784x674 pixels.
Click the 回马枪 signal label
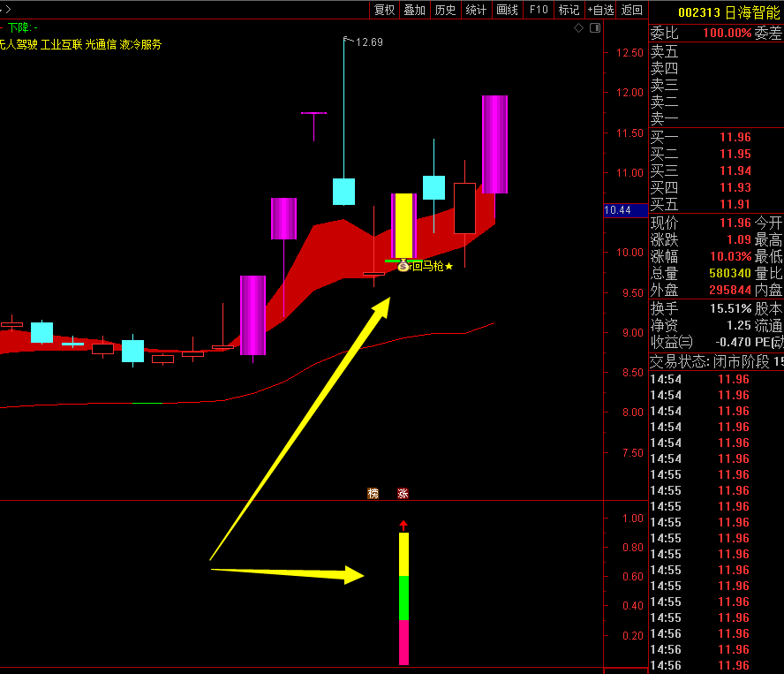428,266
